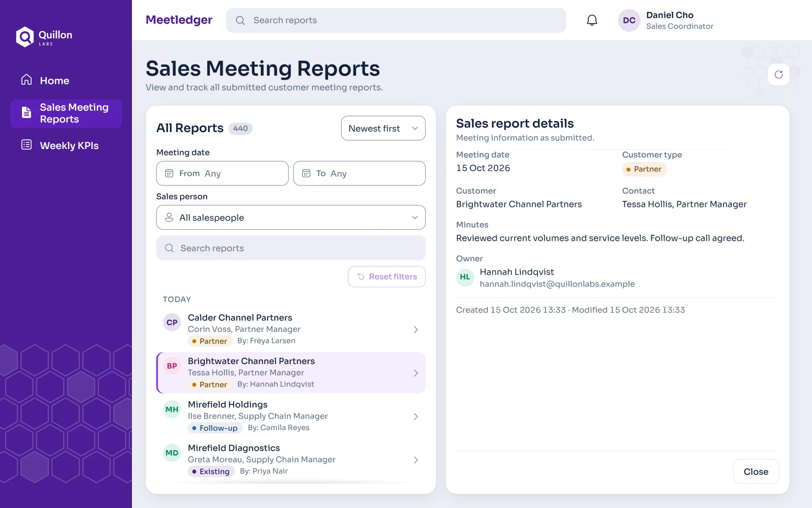Click the calendar icon in From field
The image size is (812, 508).
tap(169, 173)
